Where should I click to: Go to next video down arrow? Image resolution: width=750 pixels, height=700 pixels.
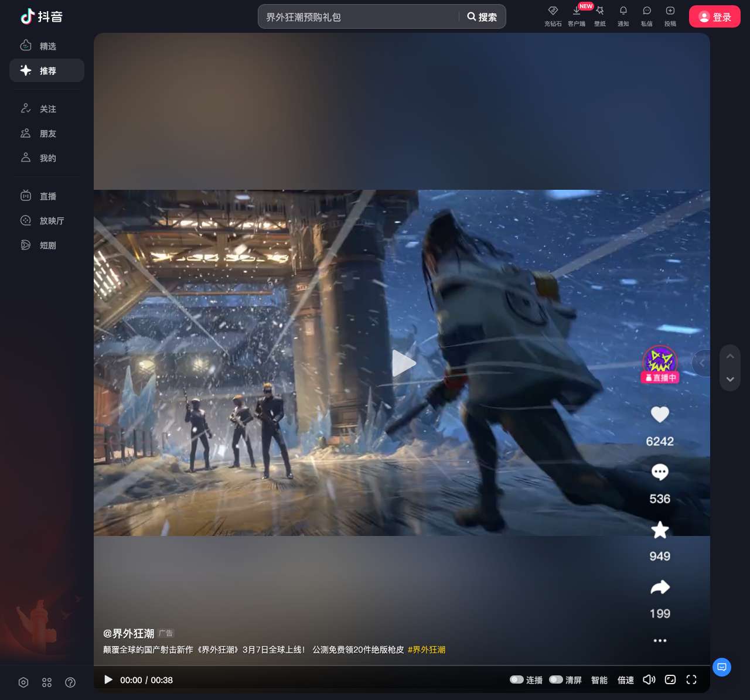pyautogui.click(x=730, y=379)
